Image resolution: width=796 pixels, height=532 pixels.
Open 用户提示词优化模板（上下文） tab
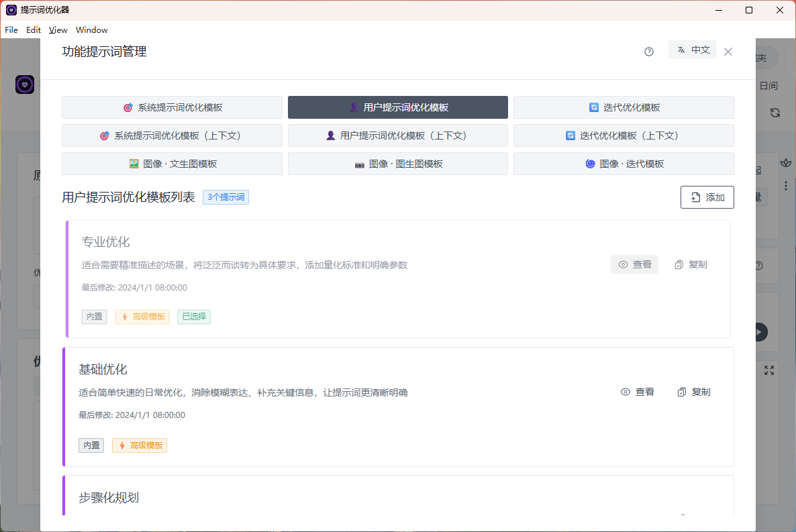pos(398,136)
